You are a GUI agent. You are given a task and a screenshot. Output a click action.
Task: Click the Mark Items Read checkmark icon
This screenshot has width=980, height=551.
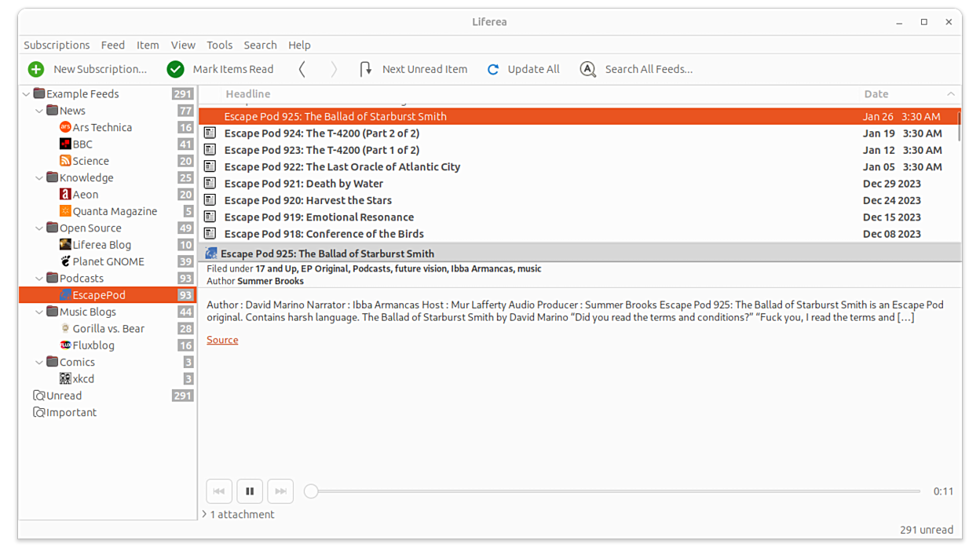click(175, 69)
